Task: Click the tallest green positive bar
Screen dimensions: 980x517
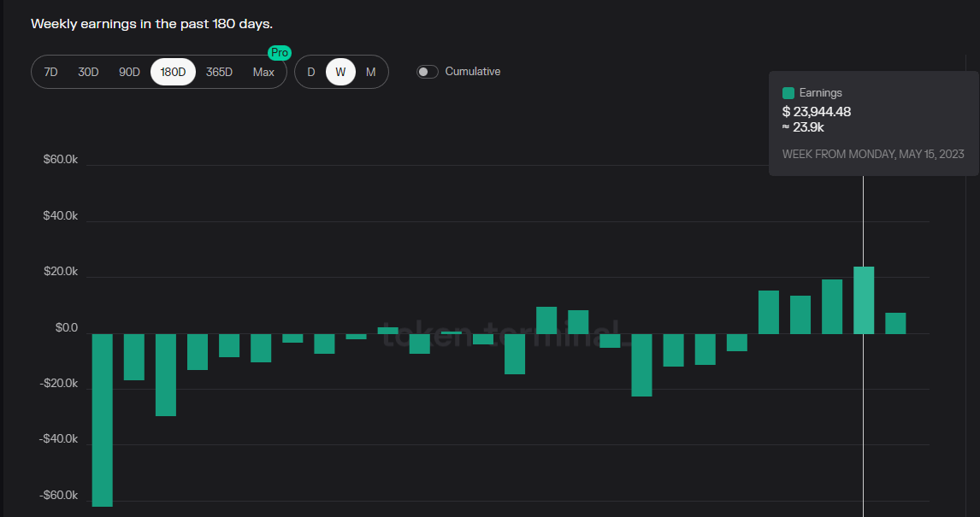Action: (864, 299)
